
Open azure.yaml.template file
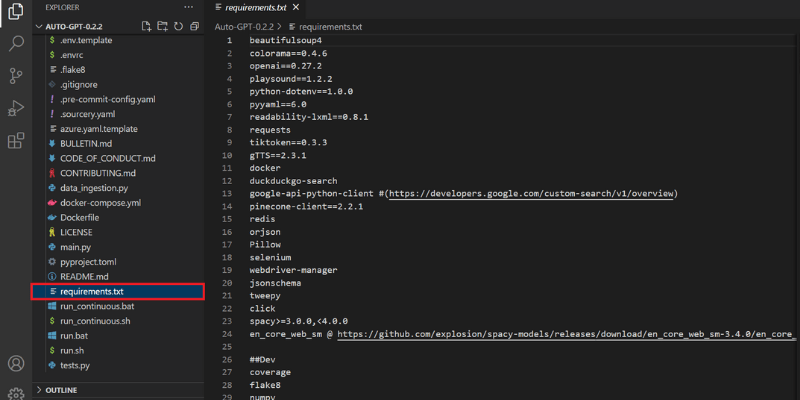(x=98, y=129)
